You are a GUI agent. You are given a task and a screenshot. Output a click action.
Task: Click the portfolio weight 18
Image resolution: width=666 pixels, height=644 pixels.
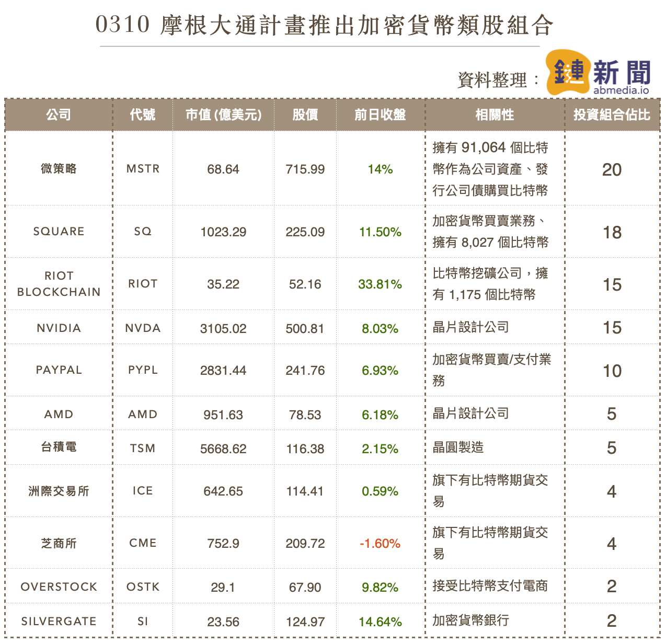[612, 233]
